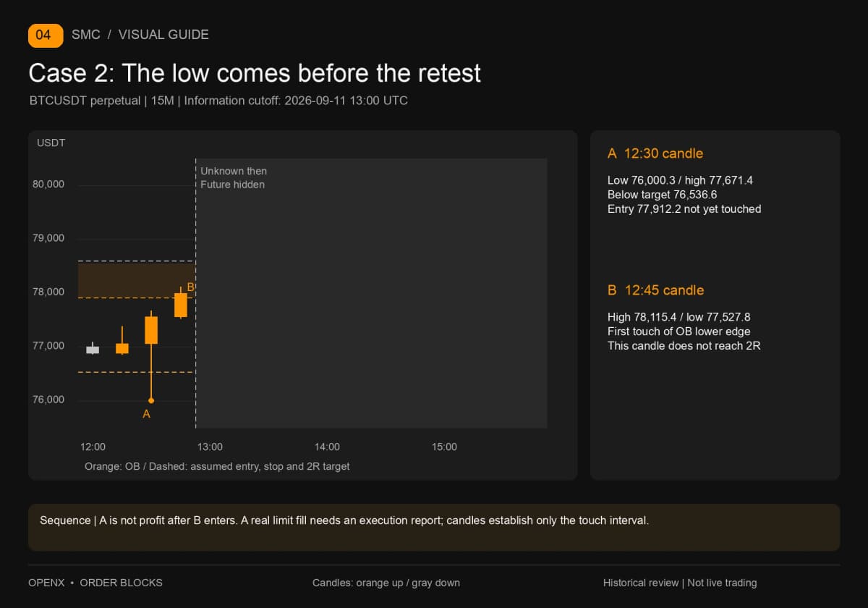
Task: Click the SMC breadcrumb text
Action: [86, 35]
